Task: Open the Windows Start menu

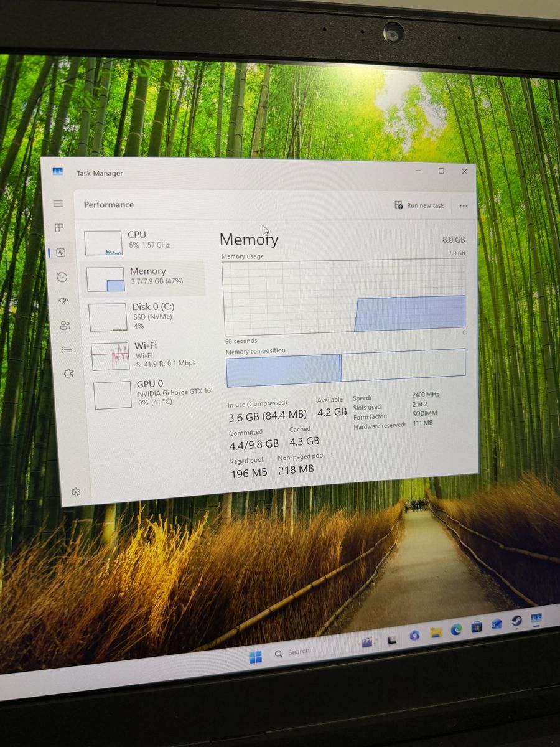Action: [x=255, y=657]
